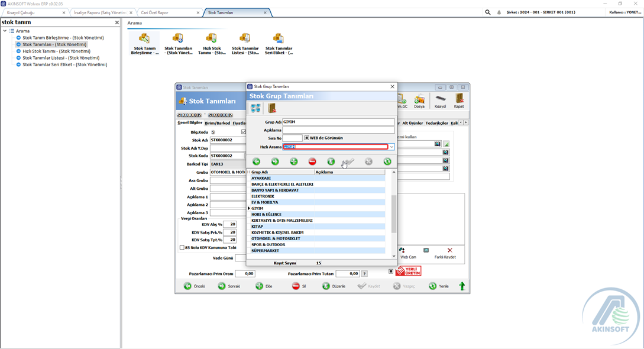Click the grid selector corner beside Grup Adı header
This screenshot has width=644, height=349.
tap(248, 173)
